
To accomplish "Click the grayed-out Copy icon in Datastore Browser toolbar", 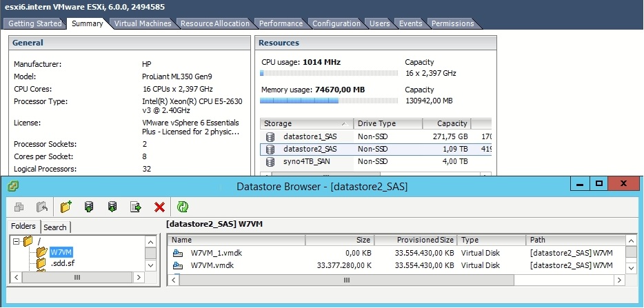I will click(x=19, y=207).
